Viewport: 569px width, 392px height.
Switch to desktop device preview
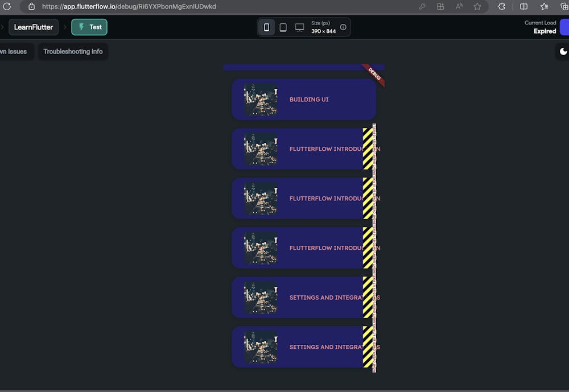tap(299, 27)
